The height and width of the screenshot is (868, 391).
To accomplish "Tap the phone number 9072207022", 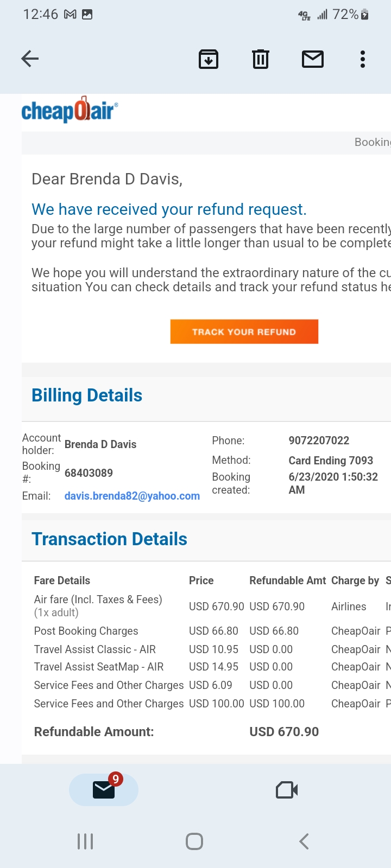I will click(319, 441).
